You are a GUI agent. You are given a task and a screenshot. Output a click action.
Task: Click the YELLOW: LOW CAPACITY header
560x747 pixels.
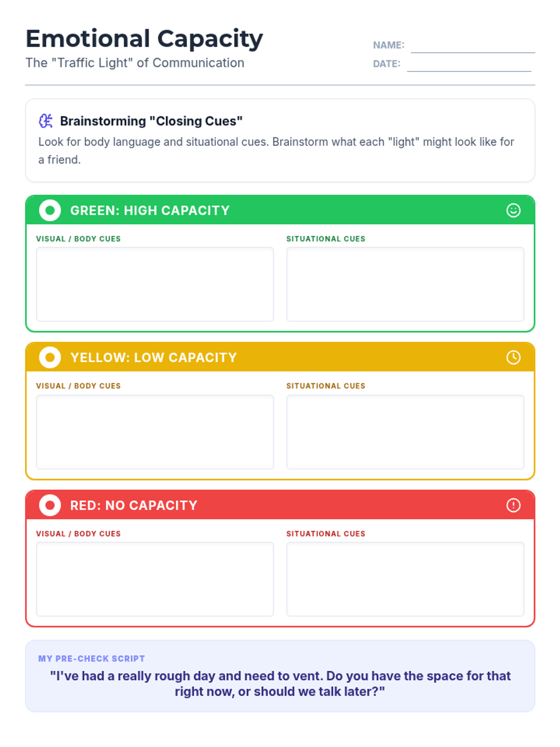click(x=154, y=358)
